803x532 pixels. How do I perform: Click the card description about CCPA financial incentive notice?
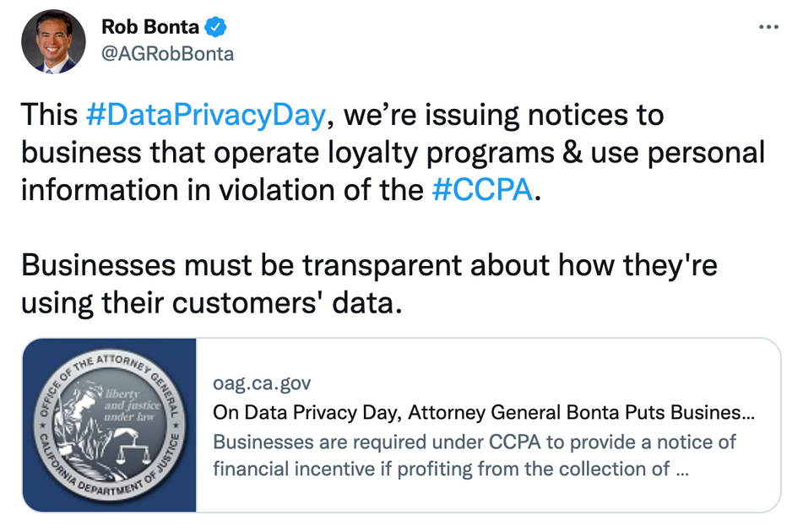473,454
